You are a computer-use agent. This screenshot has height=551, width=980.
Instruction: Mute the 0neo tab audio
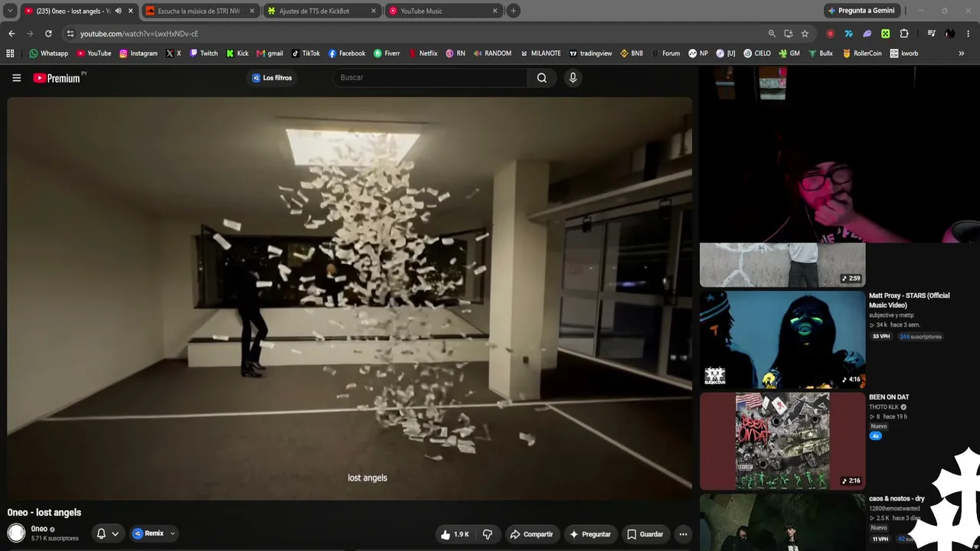118,11
